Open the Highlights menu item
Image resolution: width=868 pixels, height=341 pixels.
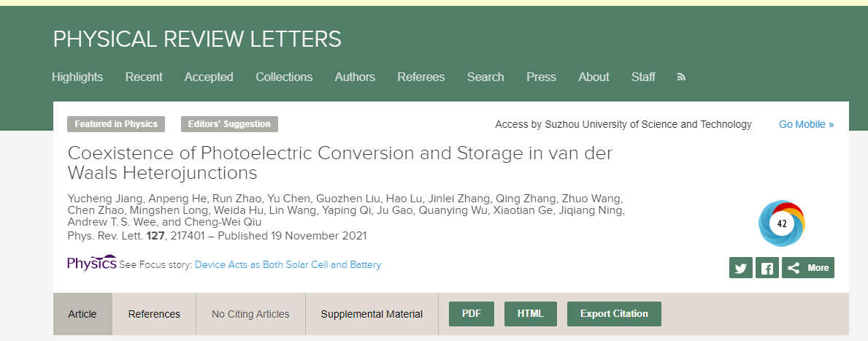[x=77, y=77]
